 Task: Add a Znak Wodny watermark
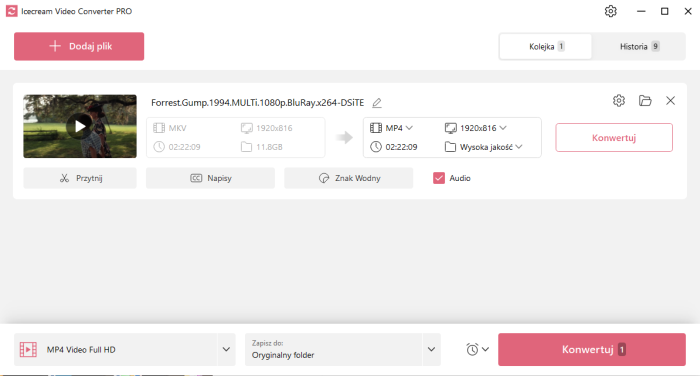click(x=349, y=178)
